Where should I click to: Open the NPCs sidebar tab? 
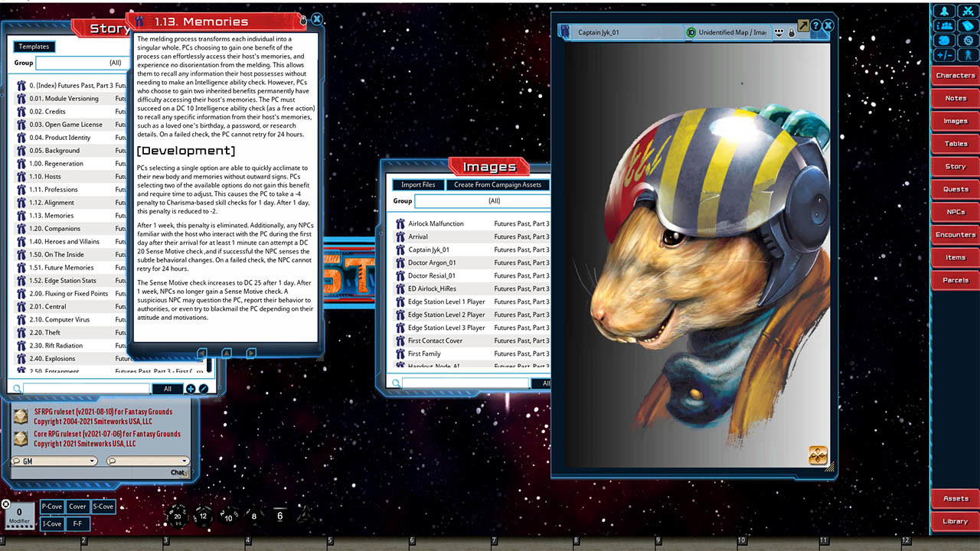[955, 212]
